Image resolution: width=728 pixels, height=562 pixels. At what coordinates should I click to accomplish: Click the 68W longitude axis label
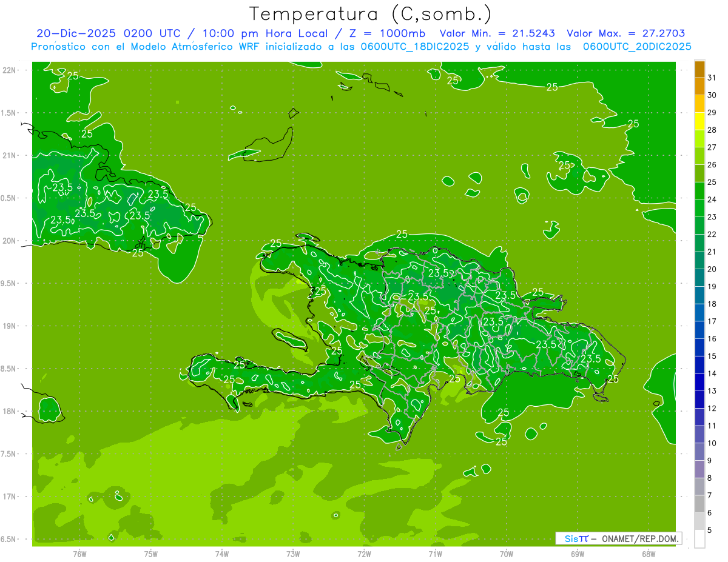tap(649, 554)
